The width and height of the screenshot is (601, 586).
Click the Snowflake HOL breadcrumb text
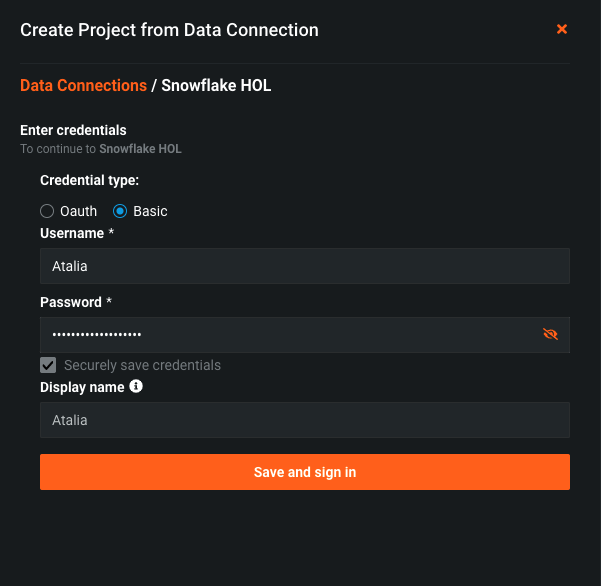[216, 85]
